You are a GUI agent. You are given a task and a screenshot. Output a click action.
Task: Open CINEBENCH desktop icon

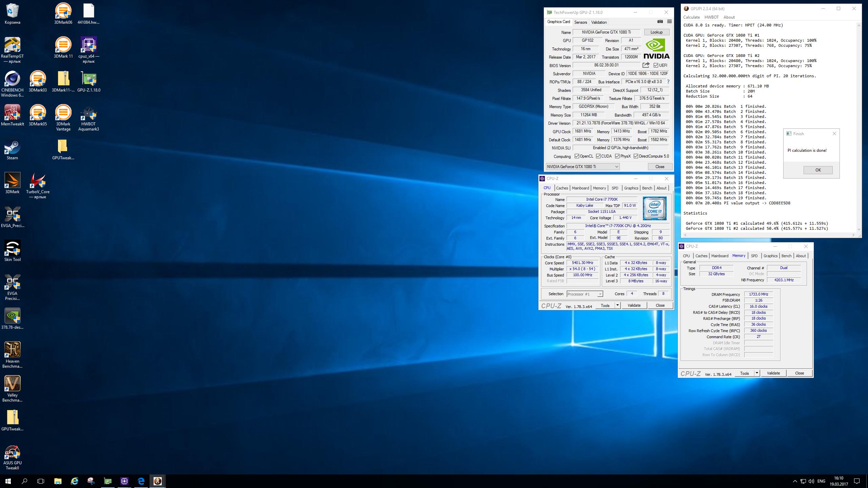pyautogui.click(x=13, y=84)
